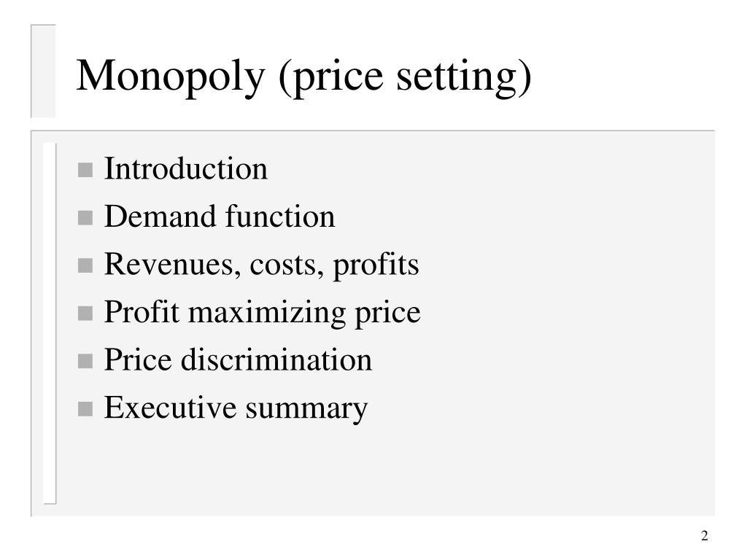747x560 pixels.
Task: Click the word profits in the third bullet
Action: pos(376,265)
